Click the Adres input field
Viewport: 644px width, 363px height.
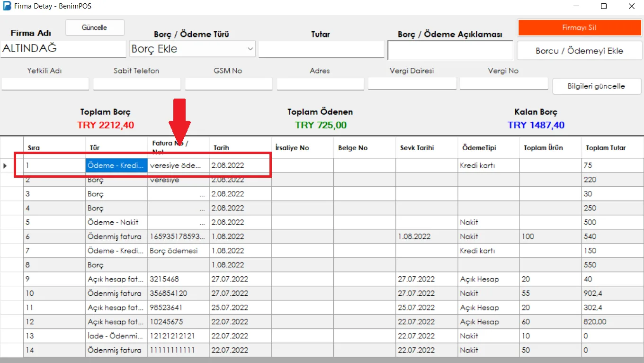point(320,84)
